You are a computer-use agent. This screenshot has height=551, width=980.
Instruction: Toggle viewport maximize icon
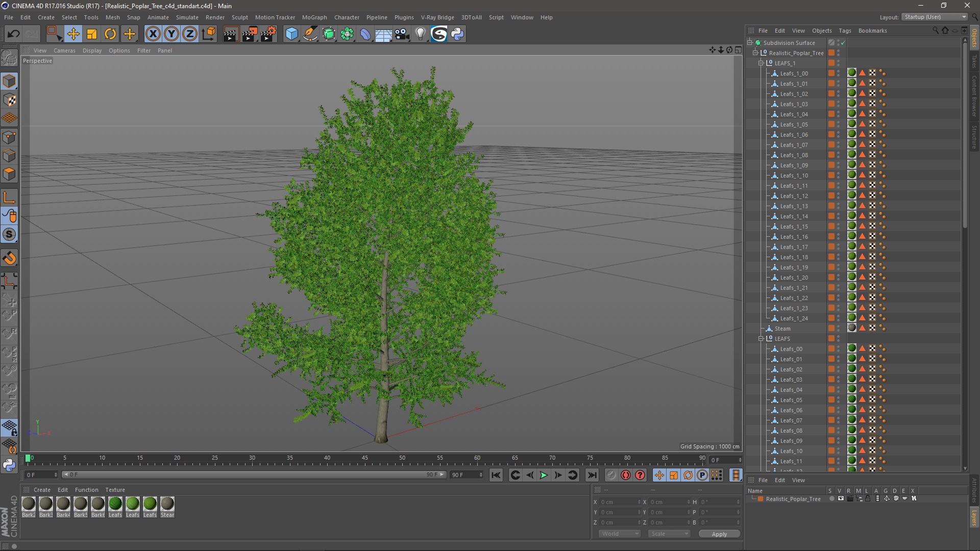point(738,50)
